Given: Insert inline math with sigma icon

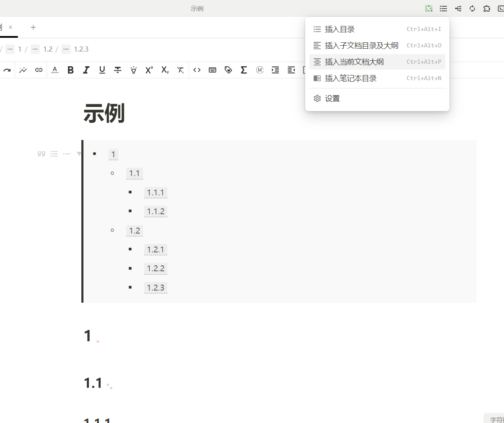Looking at the screenshot, I should click(x=244, y=70).
